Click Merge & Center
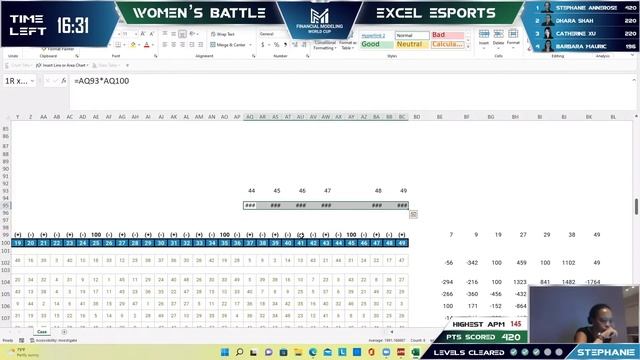This screenshot has width=640, height=360. pos(228,45)
